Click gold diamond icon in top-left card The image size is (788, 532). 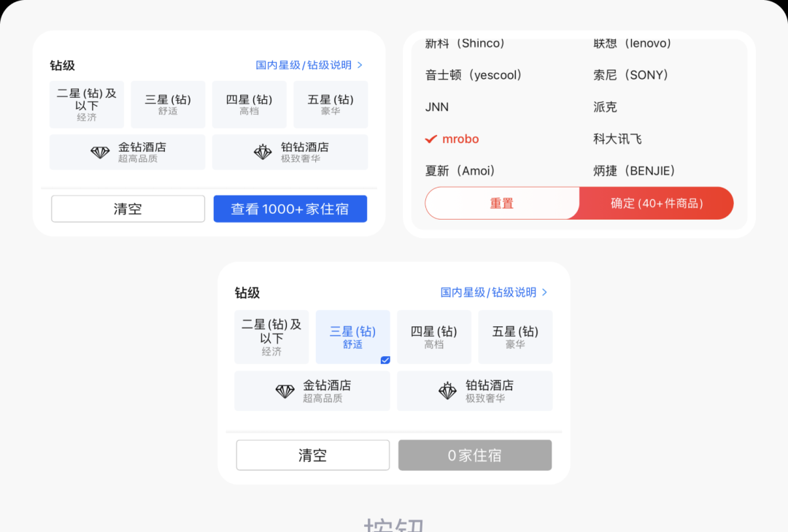tap(100, 152)
